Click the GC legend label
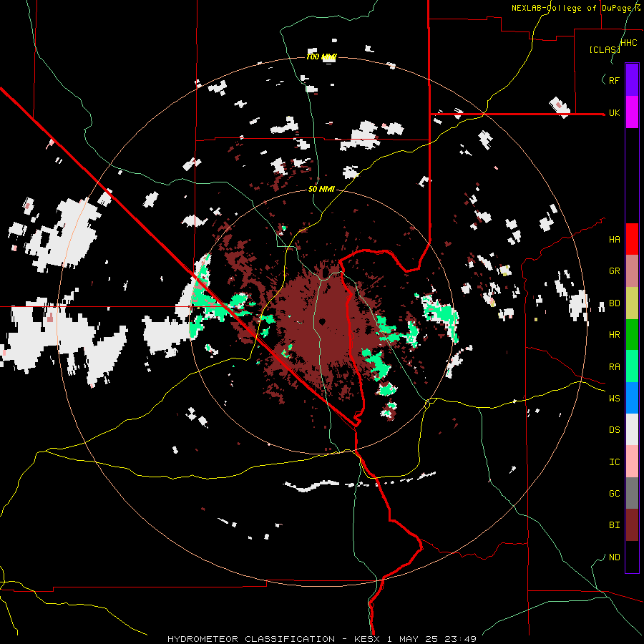 [614, 494]
